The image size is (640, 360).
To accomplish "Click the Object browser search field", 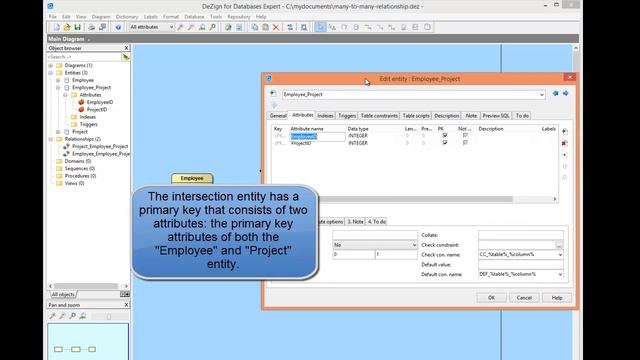I will [84, 57].
